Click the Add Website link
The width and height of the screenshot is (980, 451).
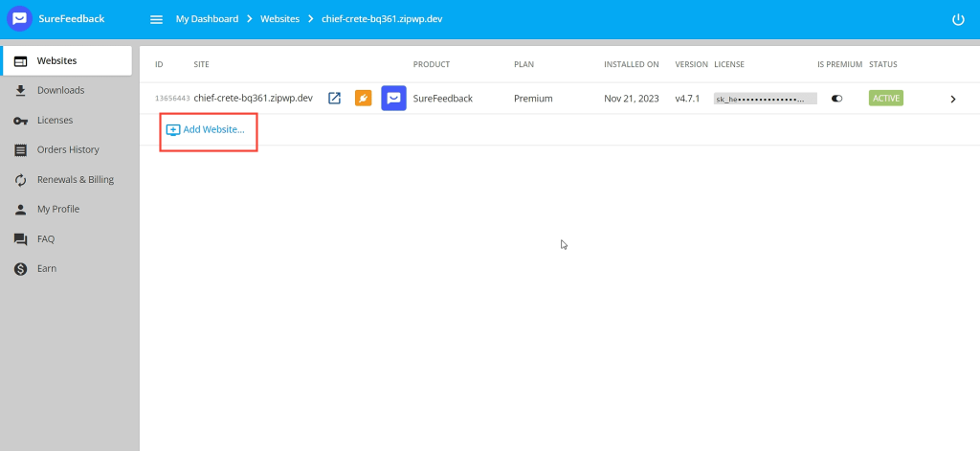[213, 129]
